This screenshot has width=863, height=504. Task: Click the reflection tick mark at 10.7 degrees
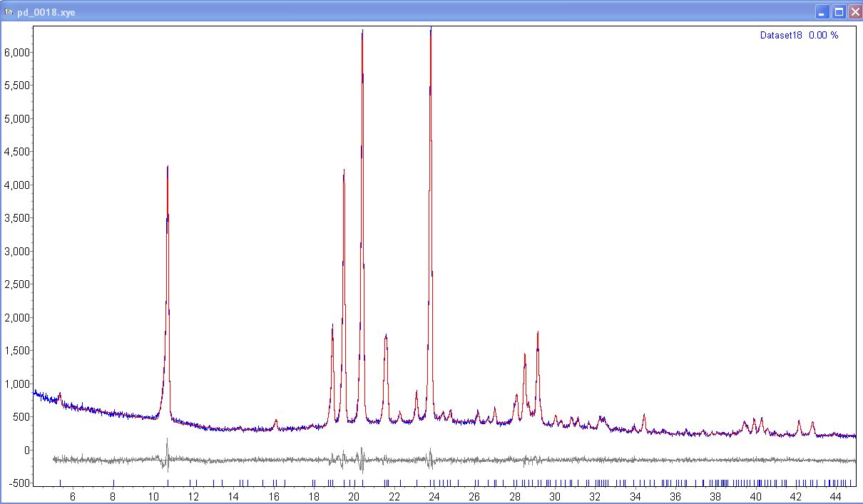[168, 483]
